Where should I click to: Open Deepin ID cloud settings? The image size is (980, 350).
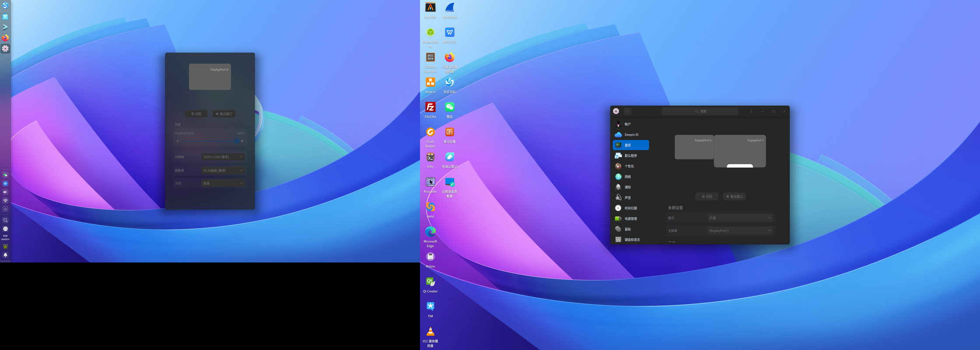630,135
